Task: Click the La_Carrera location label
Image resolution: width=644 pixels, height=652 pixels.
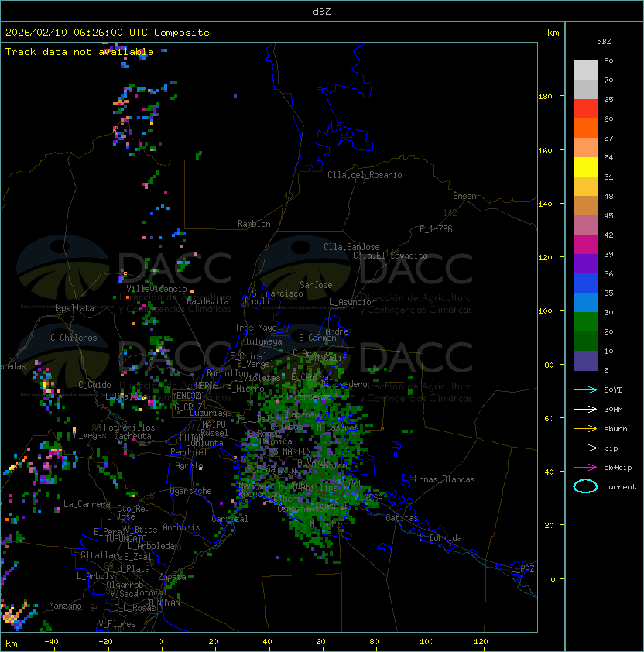Action: [87, 504]
